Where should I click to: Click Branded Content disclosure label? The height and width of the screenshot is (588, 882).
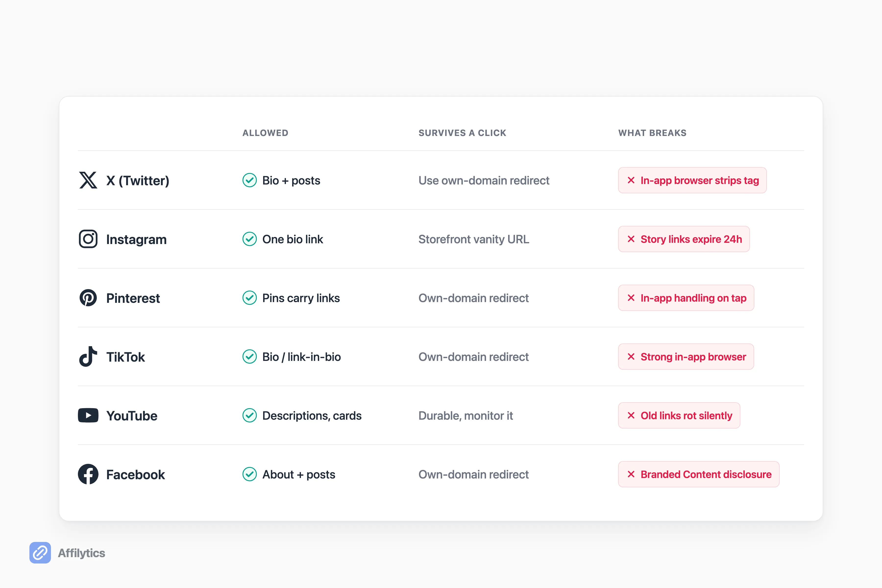coord(706,474)
